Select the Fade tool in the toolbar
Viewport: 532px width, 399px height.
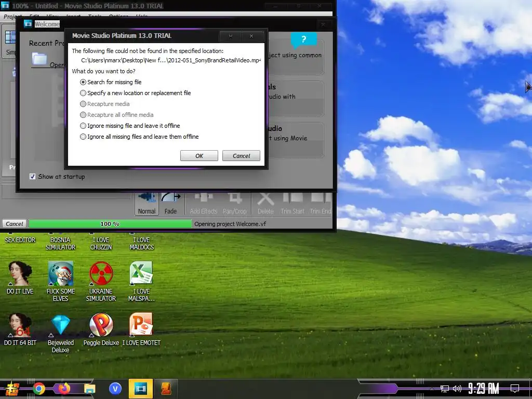pyautogui.click(x=170, y=203)
